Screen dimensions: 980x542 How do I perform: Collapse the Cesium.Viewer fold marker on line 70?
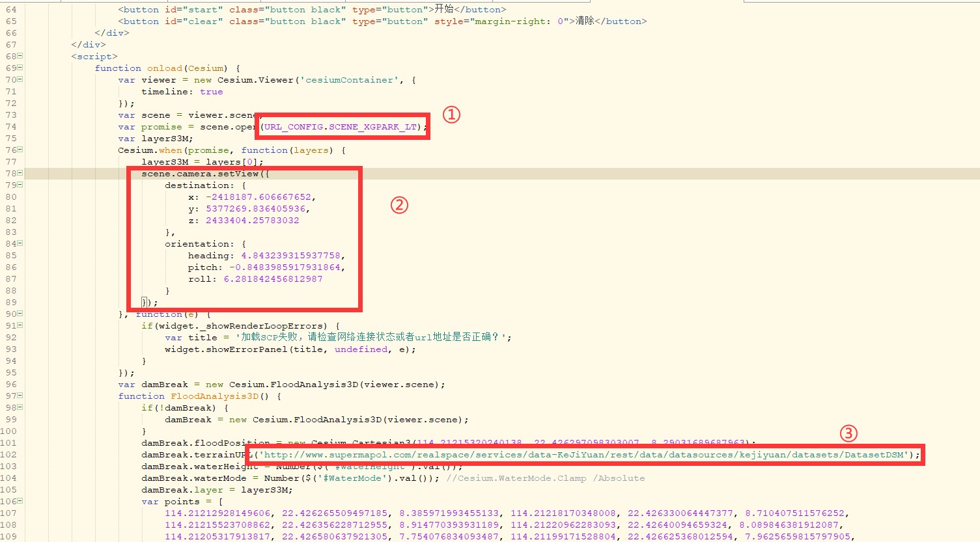20,79
